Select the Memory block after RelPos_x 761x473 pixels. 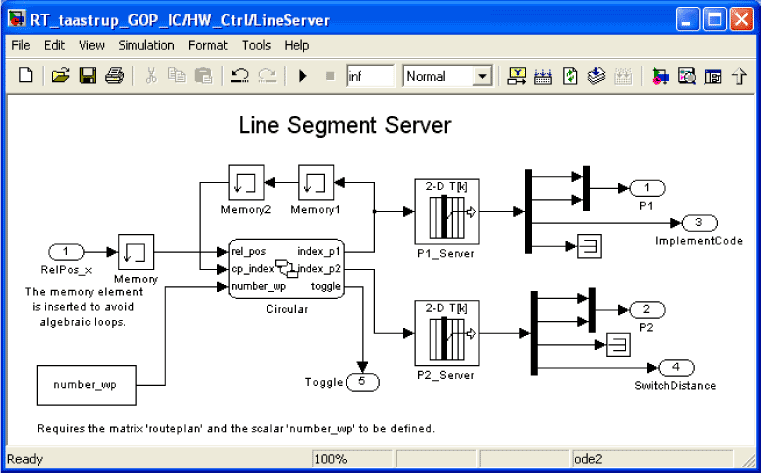click(136, 252)
